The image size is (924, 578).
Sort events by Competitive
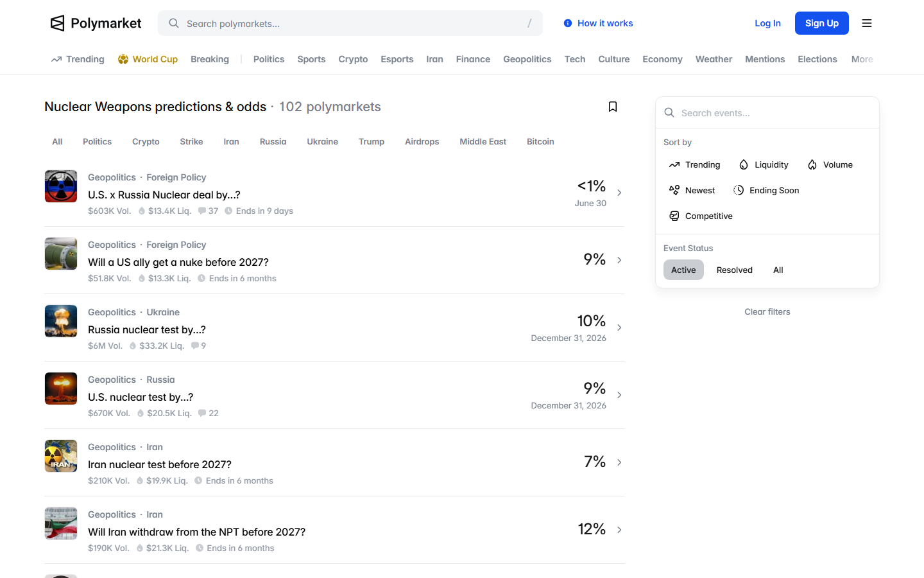pyautogui.click(x=701, y=216)
